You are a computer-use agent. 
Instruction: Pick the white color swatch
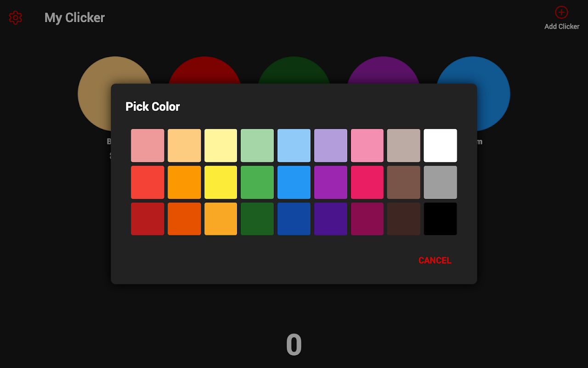pos(440,145)
